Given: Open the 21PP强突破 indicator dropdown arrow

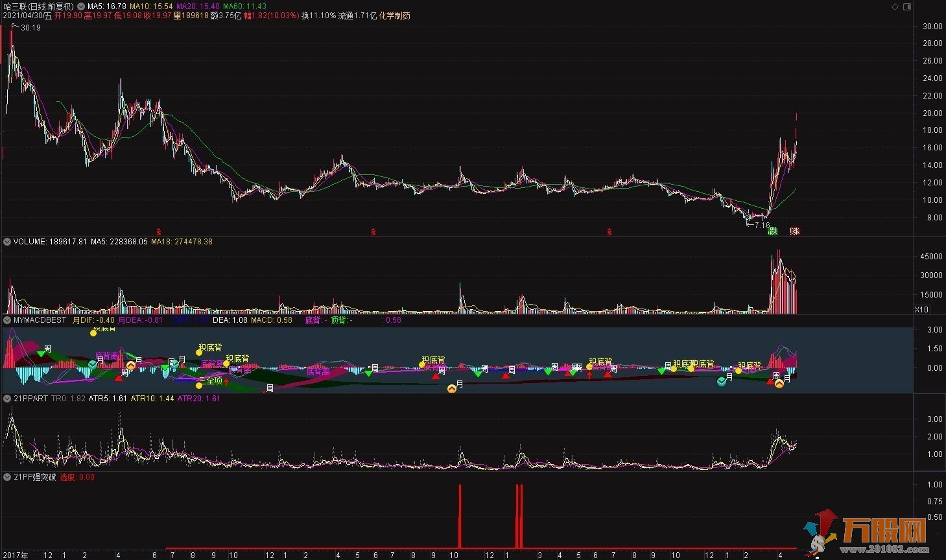Looking at the screenshot, I should 7,477.
